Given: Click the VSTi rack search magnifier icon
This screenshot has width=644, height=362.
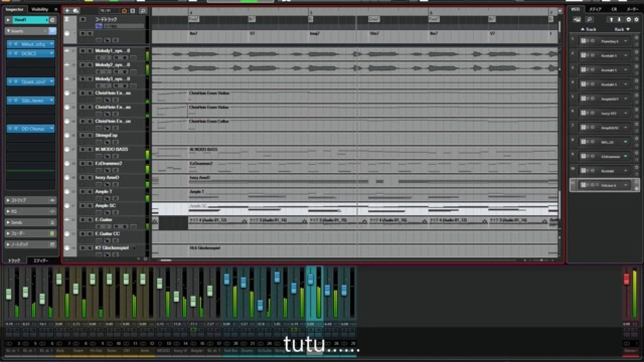Looking at the screenshot, I should pyautogui.click(x=589, y=20).
